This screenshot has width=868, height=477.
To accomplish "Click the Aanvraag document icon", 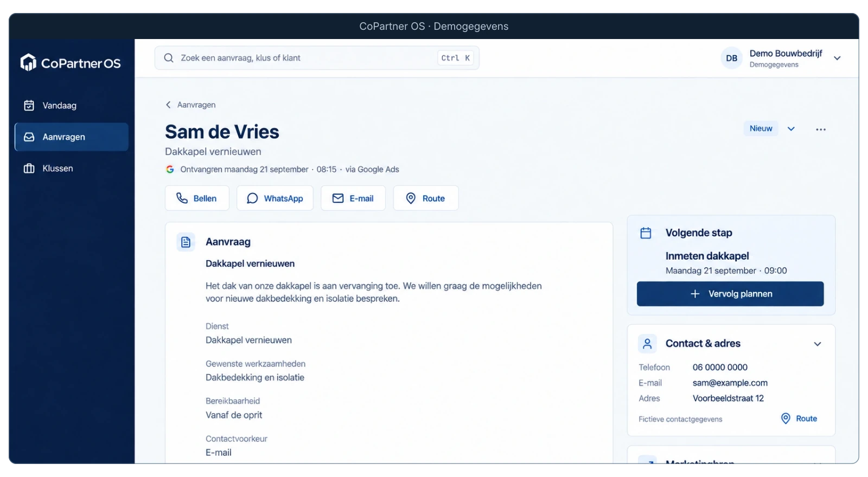I will pyautogui.click(x=186, y=242).
